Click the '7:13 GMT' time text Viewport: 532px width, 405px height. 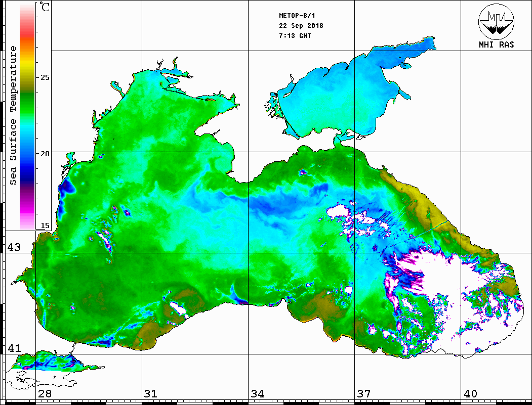click(x=295, y=35)
